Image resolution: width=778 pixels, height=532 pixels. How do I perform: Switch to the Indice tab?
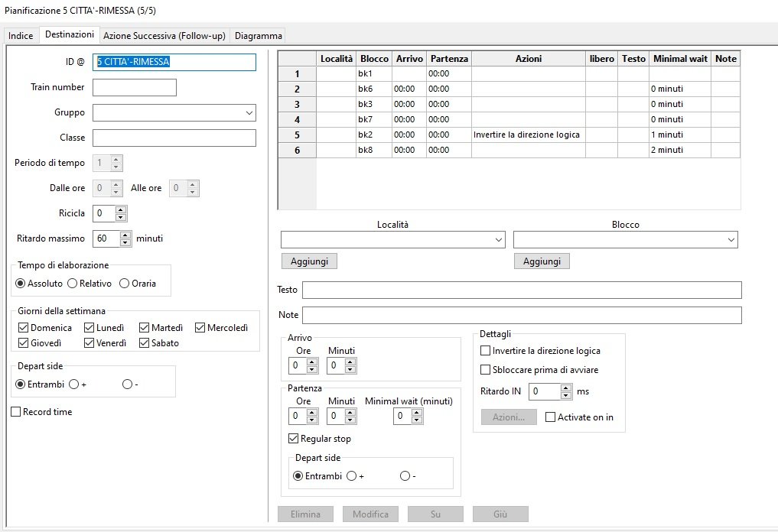(x=21, y=36)
